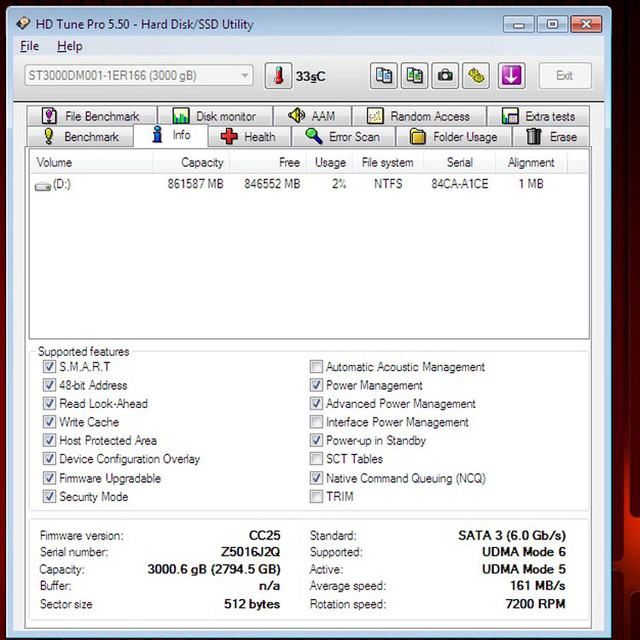
Task: Click the 84CA-A1CE serial cell
Action: point(460,184)
